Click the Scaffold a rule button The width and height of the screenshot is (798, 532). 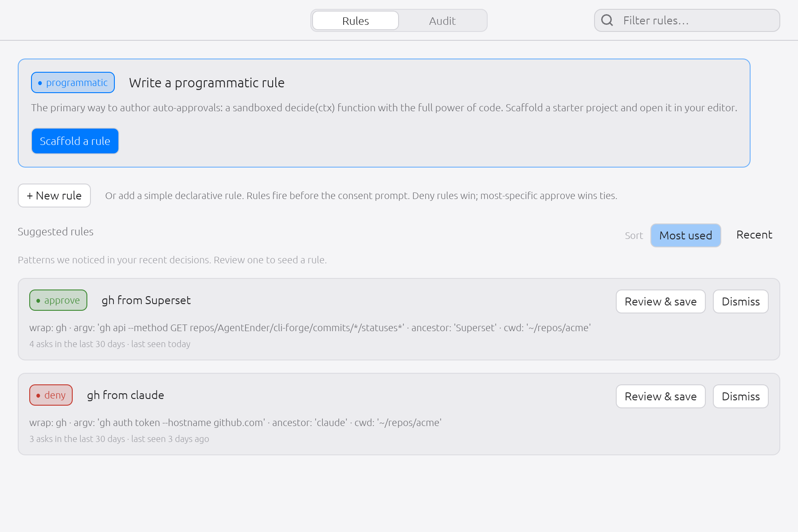(x=75, y=141)
